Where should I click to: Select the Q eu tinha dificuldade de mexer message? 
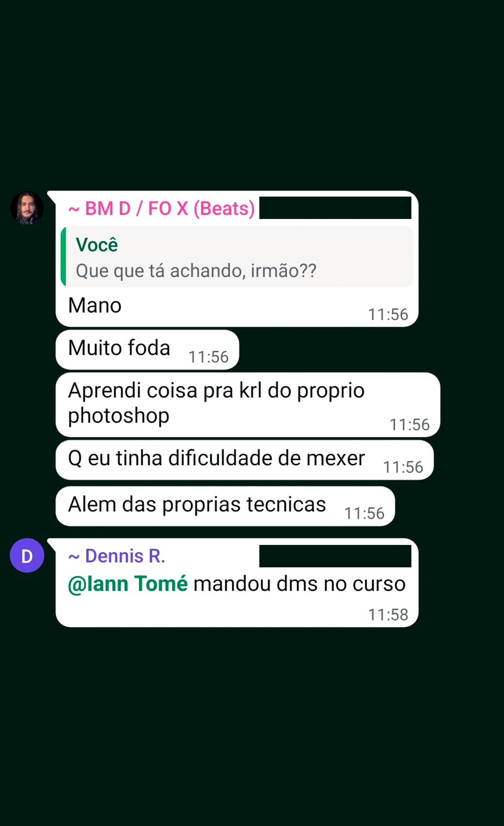point(244,460)
